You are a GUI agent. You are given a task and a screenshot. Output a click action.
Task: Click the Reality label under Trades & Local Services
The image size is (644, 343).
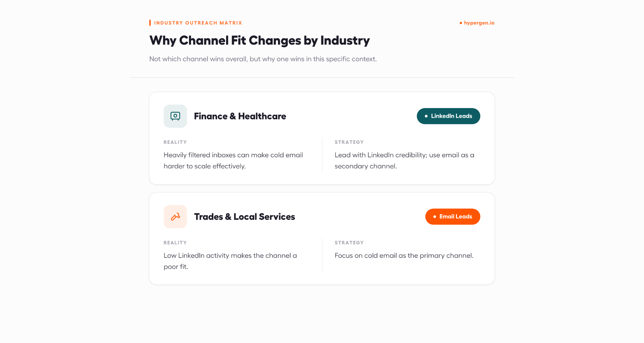click(x=175, y=243)
